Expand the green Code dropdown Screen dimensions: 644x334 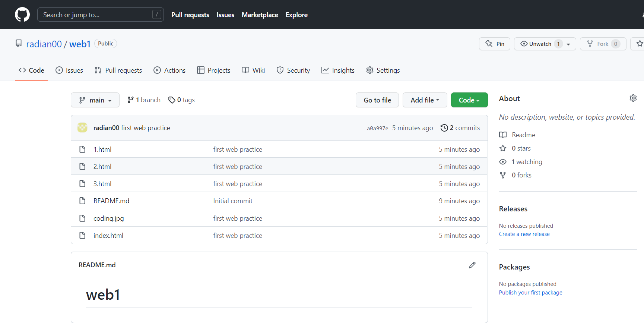tap(469, 100)
